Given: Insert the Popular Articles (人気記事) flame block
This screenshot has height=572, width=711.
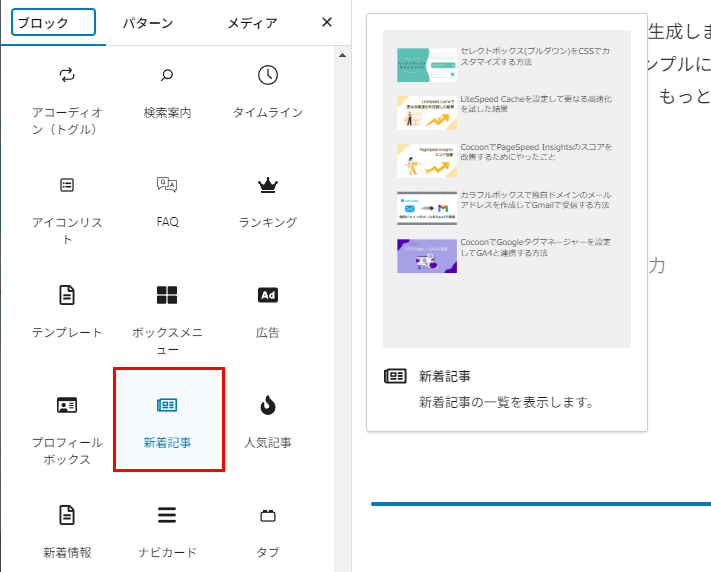Looking at the screenshot, I should [267, 420].
